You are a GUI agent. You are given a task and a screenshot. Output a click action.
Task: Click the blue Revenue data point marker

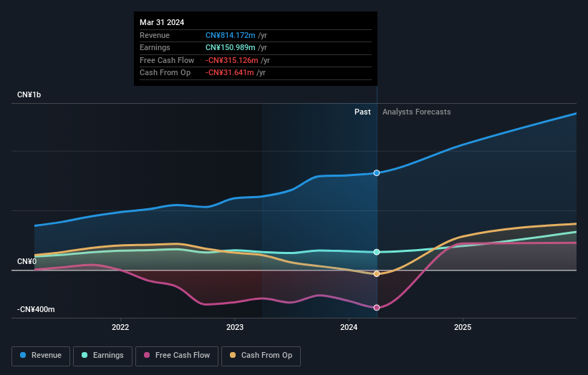377,172
